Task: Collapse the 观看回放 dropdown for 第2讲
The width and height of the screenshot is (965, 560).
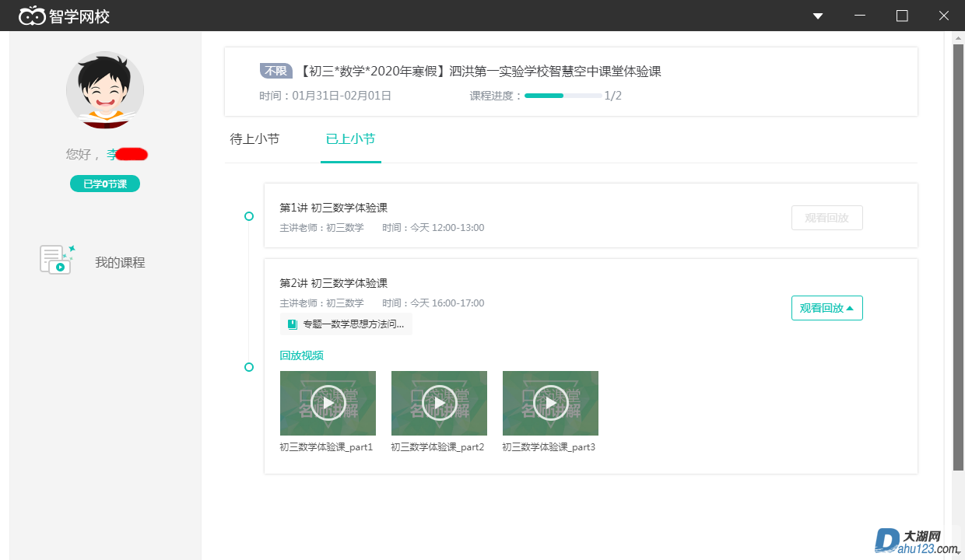Action: click(826, 308)
